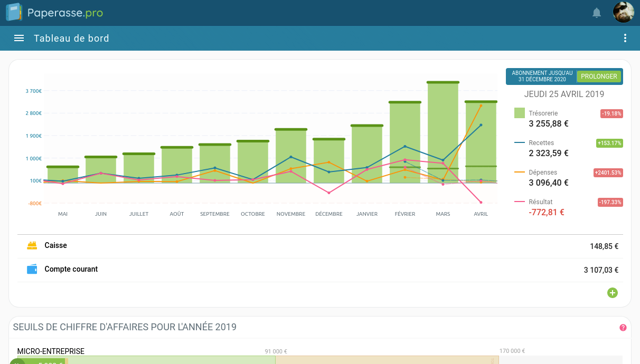The height and width of the screenshot is (364, 640).
Task: Click the Compte courant wallet icon
Action: tap(32, 269)
